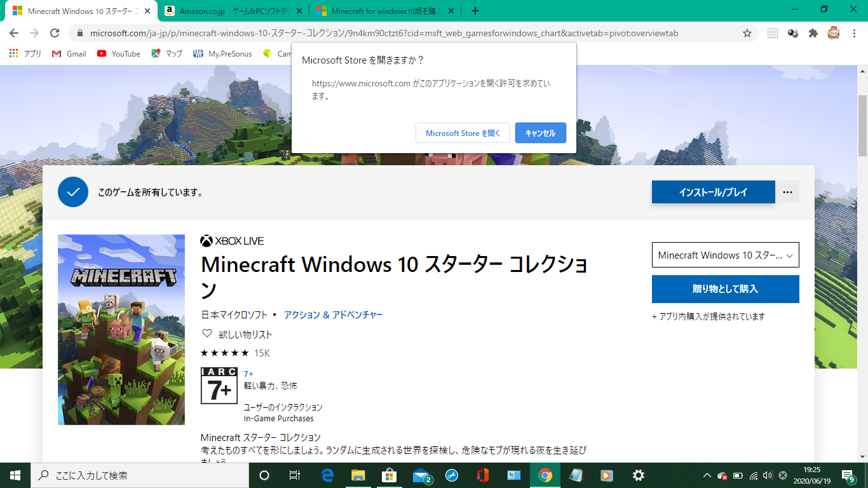868x488 pixels.
Task: Open the more options ellipsis button
Action: click(x=787, y=192)
